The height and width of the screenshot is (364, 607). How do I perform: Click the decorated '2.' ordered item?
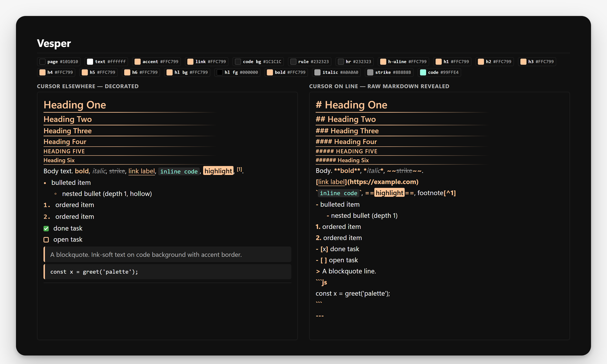tap(69, 217)
